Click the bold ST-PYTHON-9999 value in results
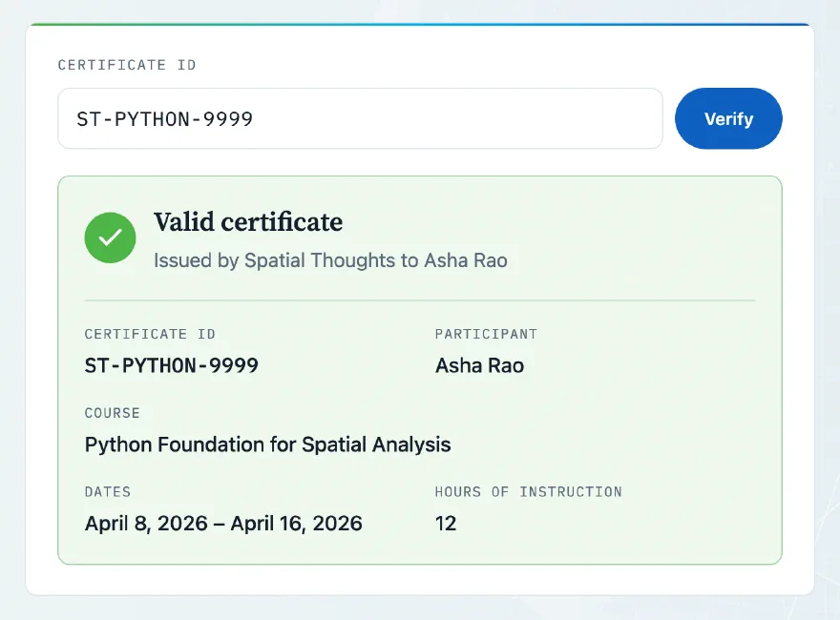Screen dimensions: 840x620 pyautogui.click(x=172, y=365)
